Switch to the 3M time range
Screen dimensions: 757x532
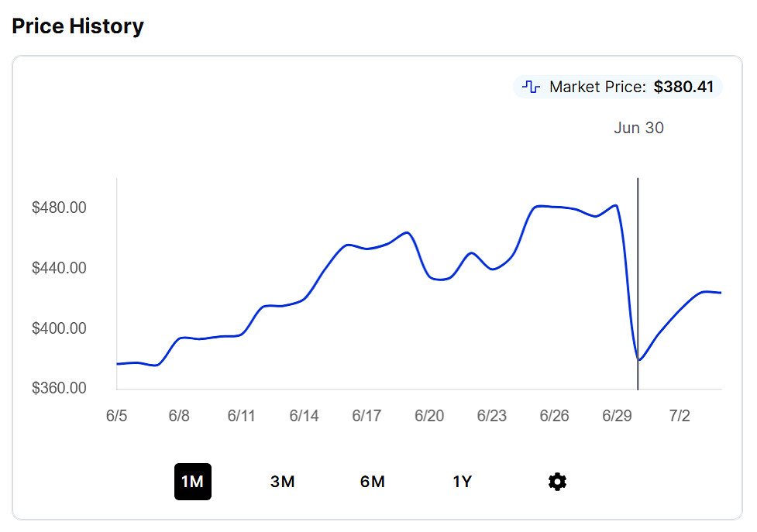[x=282, y=482]
